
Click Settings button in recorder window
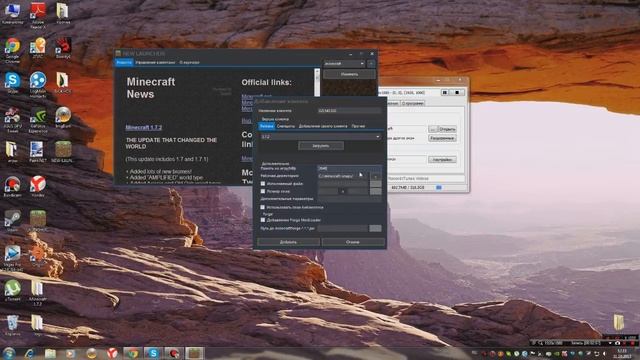(442, 160)
